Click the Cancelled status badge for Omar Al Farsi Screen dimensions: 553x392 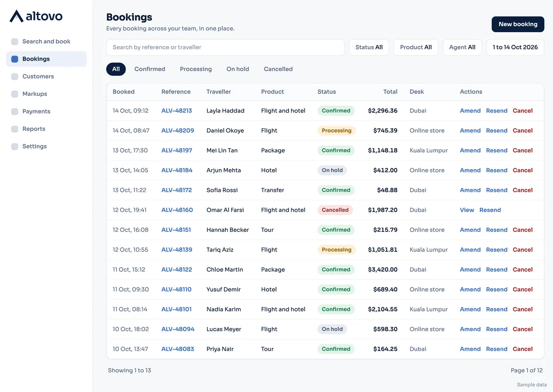point(335,210)
